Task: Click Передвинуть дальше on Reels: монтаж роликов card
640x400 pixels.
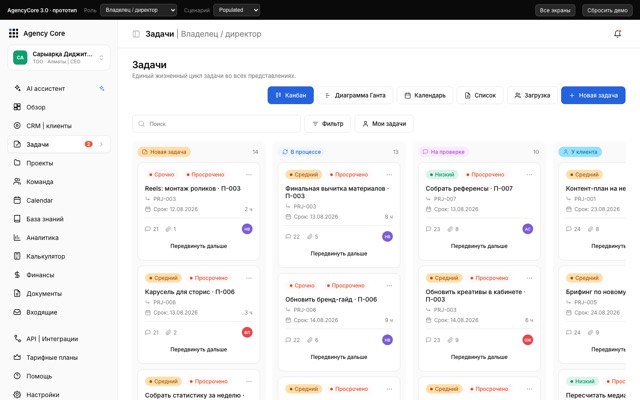Action: (x=199, y=246)
